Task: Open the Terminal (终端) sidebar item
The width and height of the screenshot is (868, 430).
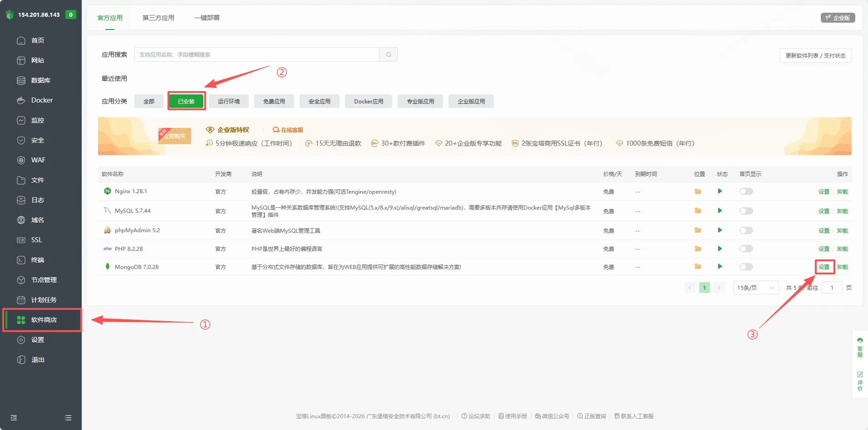Action: tap(37, 260)
